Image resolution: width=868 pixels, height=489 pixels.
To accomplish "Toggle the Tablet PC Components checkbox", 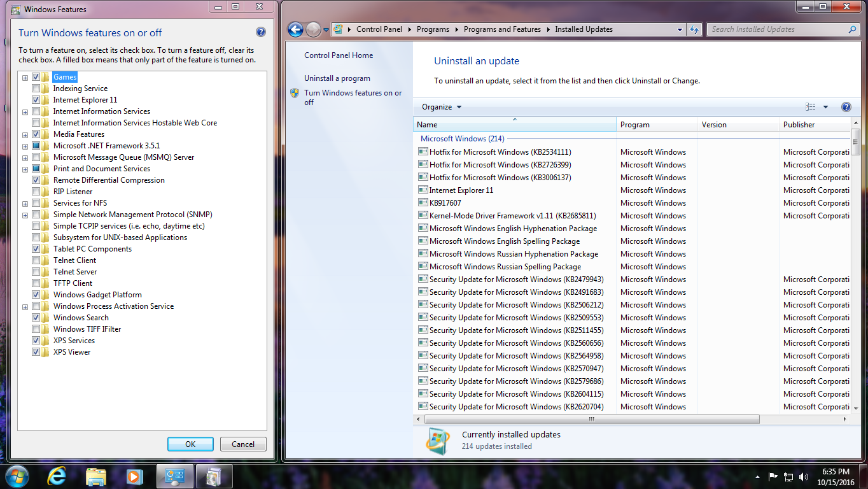I will 36,249.
